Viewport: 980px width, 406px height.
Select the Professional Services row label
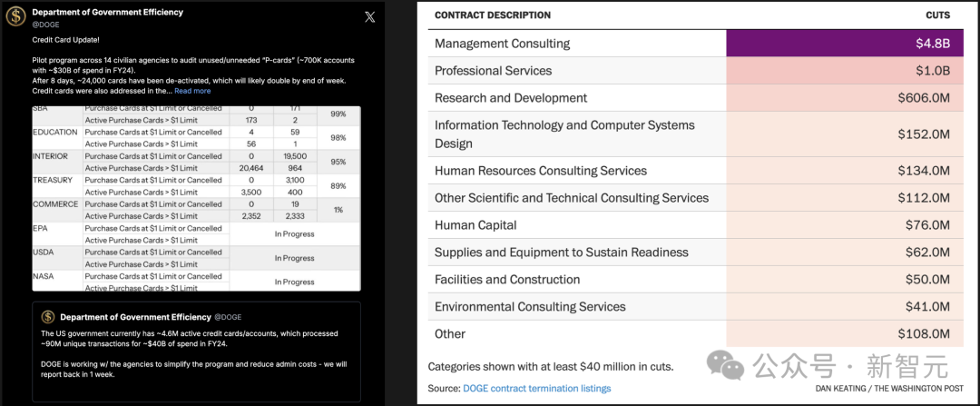(x=493, y=71)
